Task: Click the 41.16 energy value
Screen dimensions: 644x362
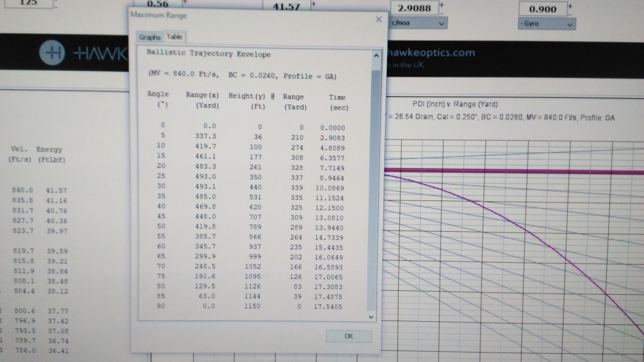Action: tap(56, 200)
